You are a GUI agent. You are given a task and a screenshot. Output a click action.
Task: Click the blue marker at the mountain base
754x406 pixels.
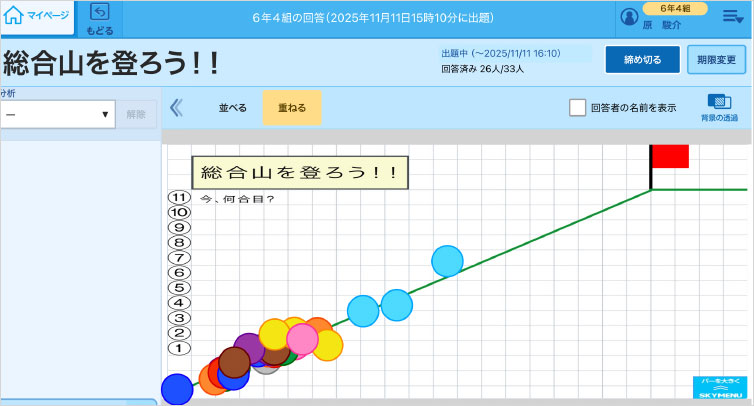tap(175, 388)
